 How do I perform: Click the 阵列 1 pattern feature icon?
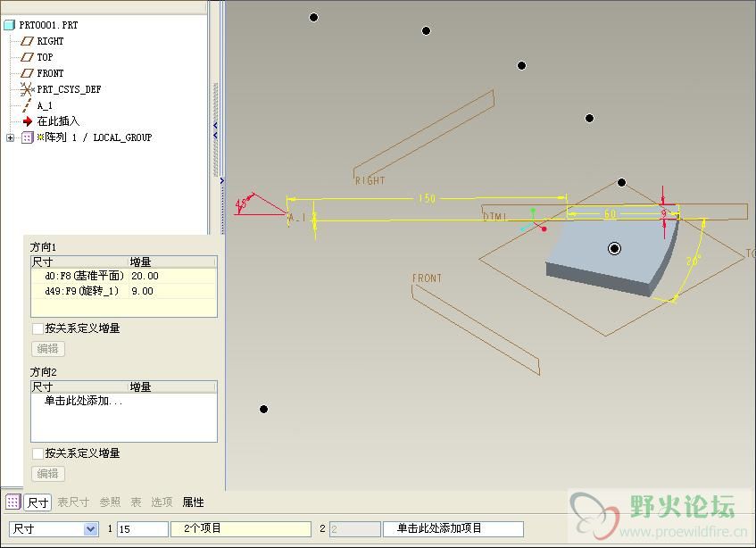pyautogui.click(x=28, y=137)
